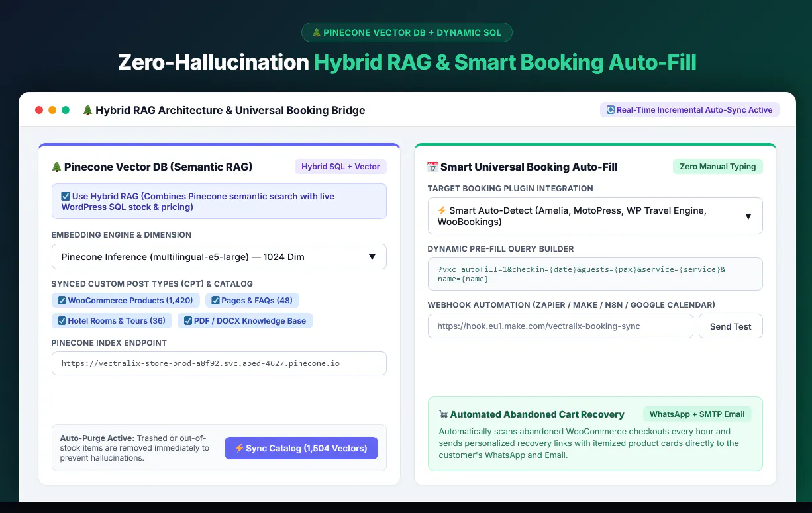This screenshot has width=812, height=513.
Task: Select the dynamic pre-fill query builder box
Action: [x=595, y=274]
